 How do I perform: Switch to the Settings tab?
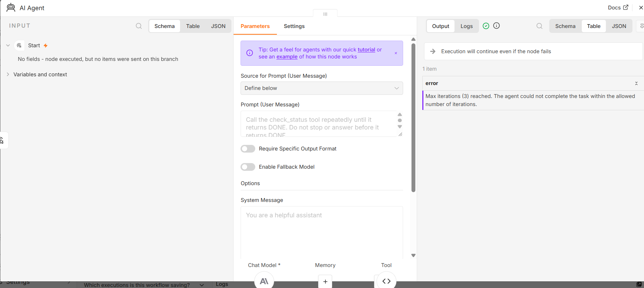click(294, 26)
